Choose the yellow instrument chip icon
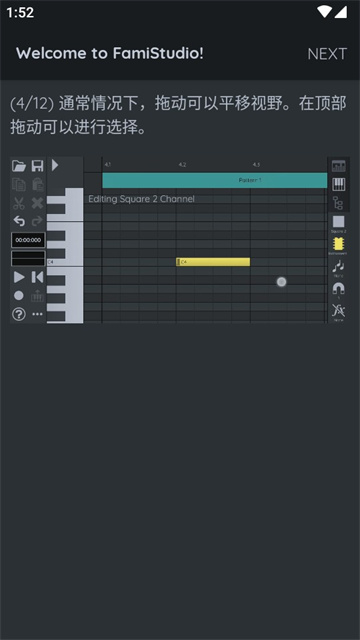This screenshot has width=360, height=640. tap(338, 244)
